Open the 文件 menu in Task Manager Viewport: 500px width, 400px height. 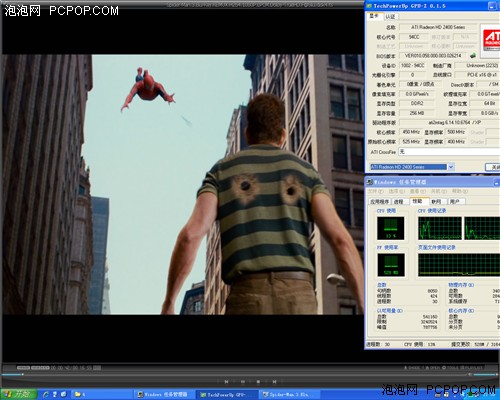pos(376,191)
